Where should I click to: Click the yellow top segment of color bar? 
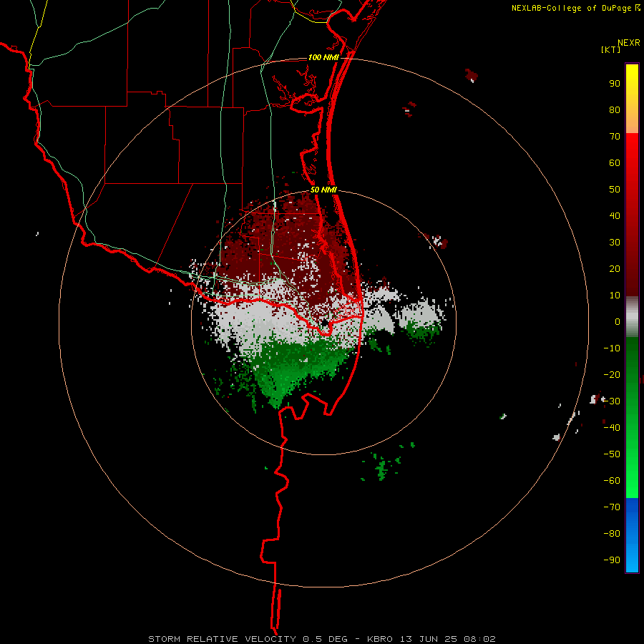tap(632, 99)
